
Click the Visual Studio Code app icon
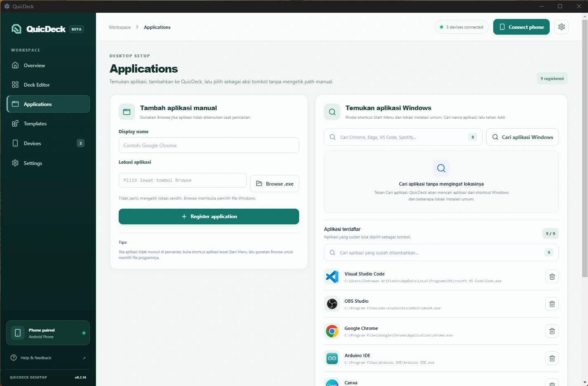[x=332, y=277]
